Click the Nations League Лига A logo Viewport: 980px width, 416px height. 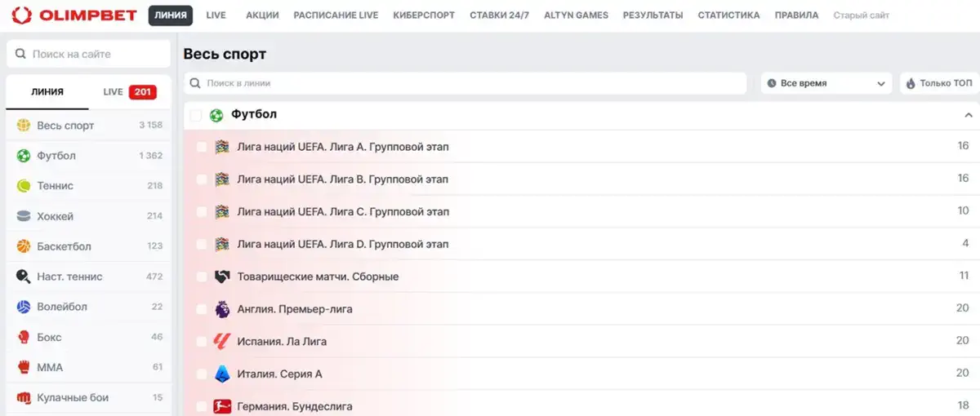[x=222, y=147]
